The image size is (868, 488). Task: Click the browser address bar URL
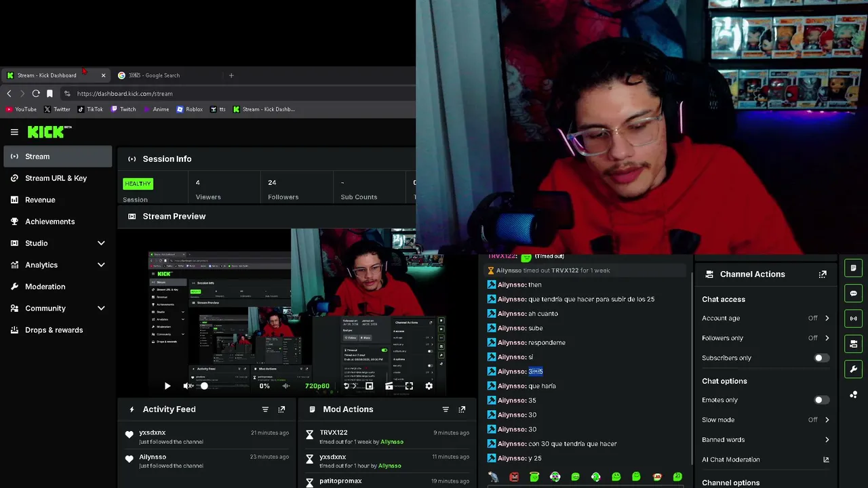click(x=125, y=94)
